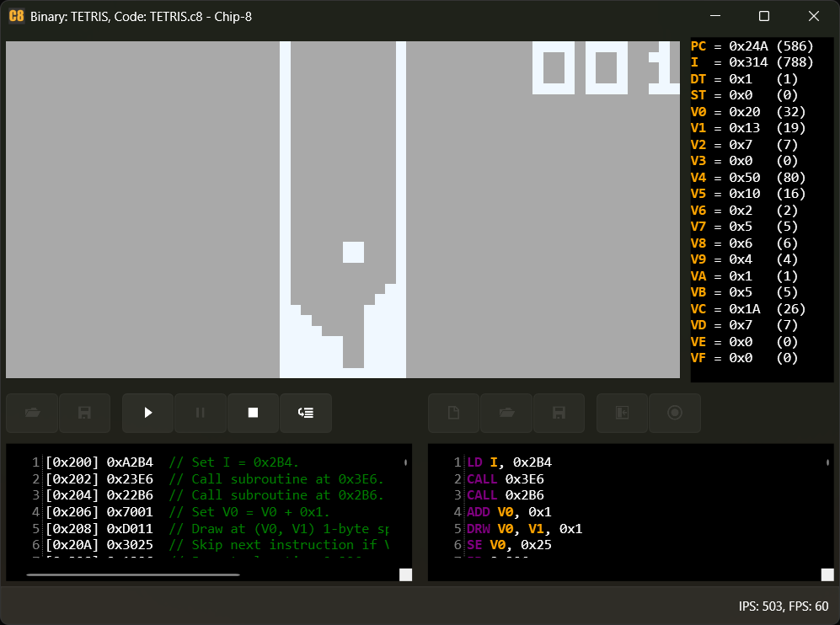Click code line 'LD I, 0x2B4'

pyautogui.click(x=510, y=462)
